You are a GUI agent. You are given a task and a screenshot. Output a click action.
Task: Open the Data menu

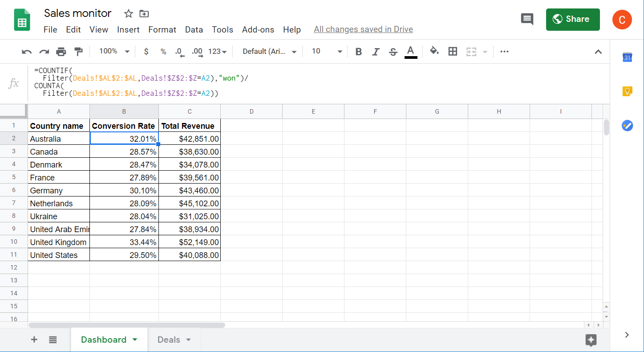(194, 29)
